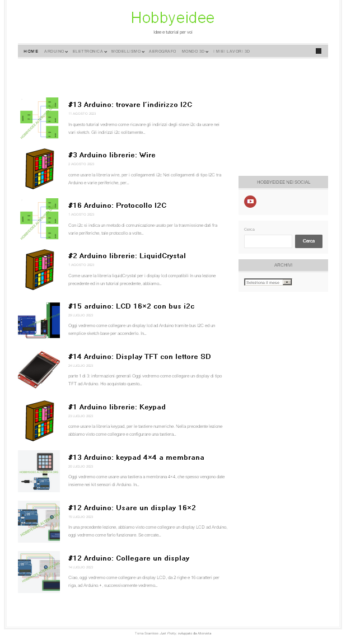The width and height of the screenshot is (346, 644).
Task: Expand the Elettronica menu dropdown
Action: coord(90,52)
